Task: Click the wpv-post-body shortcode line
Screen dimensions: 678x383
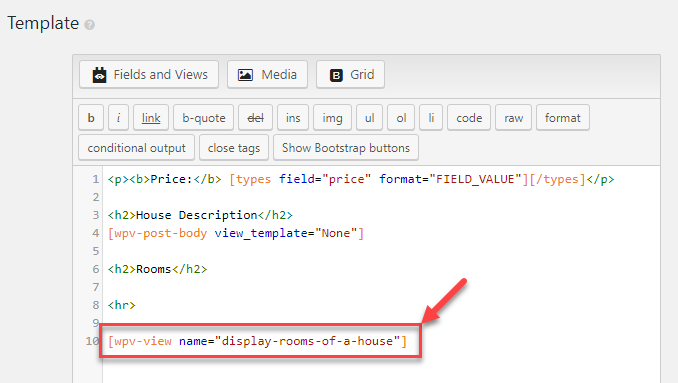Action: tap(236, 233)
